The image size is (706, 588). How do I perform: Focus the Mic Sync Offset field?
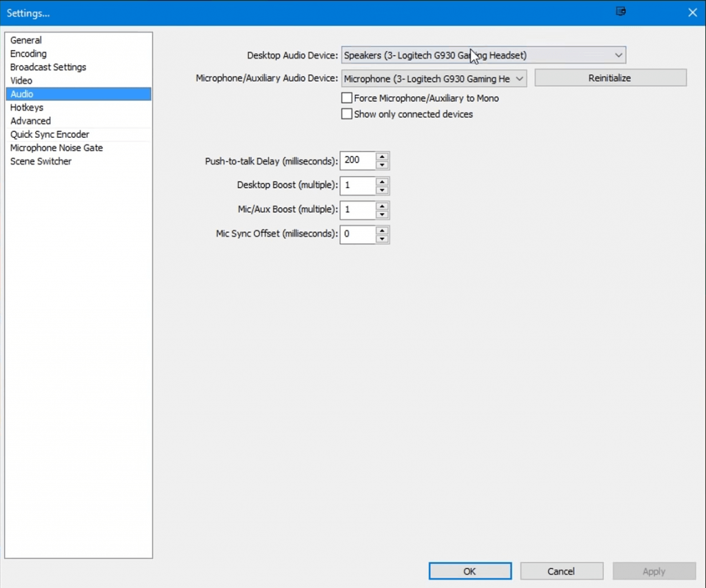tap(358, 234)
